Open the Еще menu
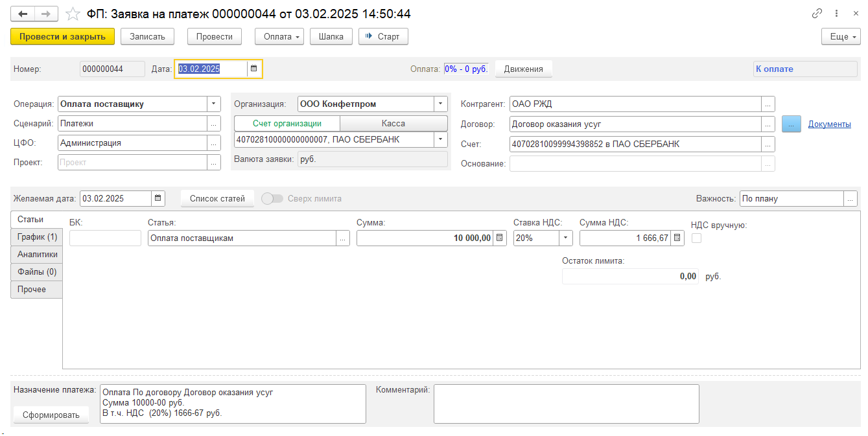The image size is (868, 436). (841, 36)
